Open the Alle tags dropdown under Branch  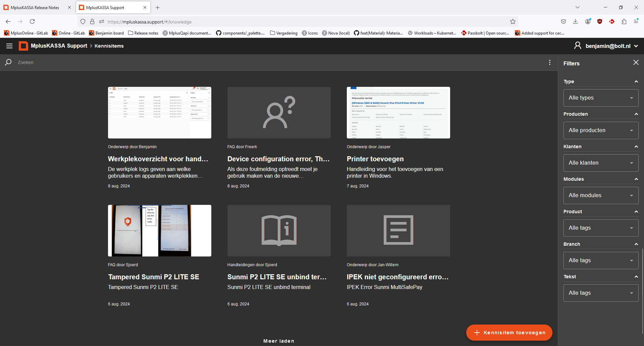tap(601, 261)
